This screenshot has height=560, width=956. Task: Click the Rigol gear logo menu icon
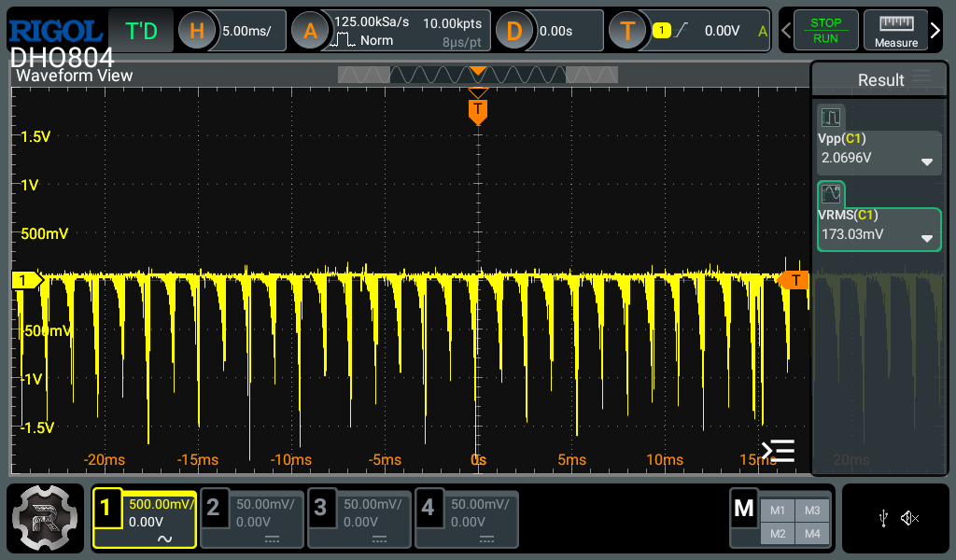(47, 520)
